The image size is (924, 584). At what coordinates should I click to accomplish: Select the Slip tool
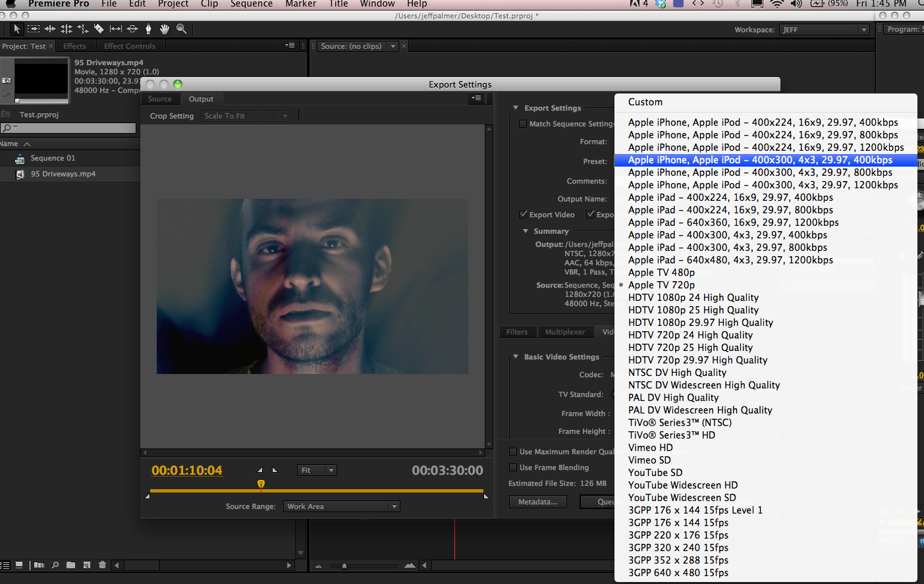point(116,29)
